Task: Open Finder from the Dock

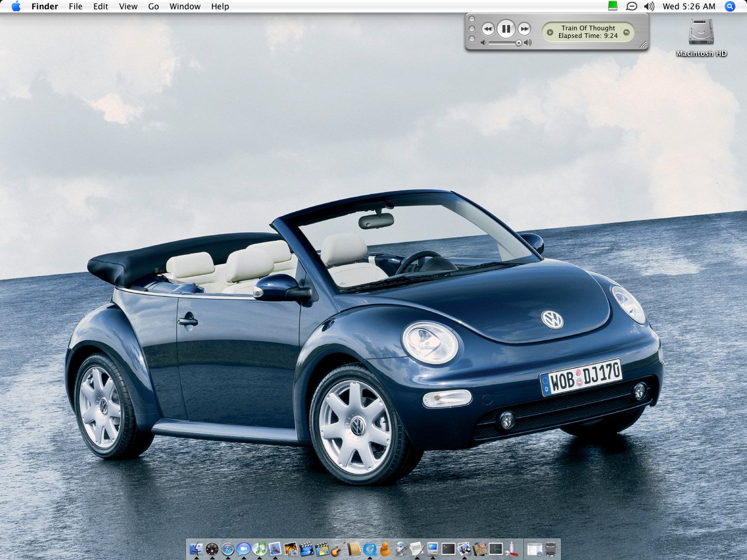Action: [197, 549]
